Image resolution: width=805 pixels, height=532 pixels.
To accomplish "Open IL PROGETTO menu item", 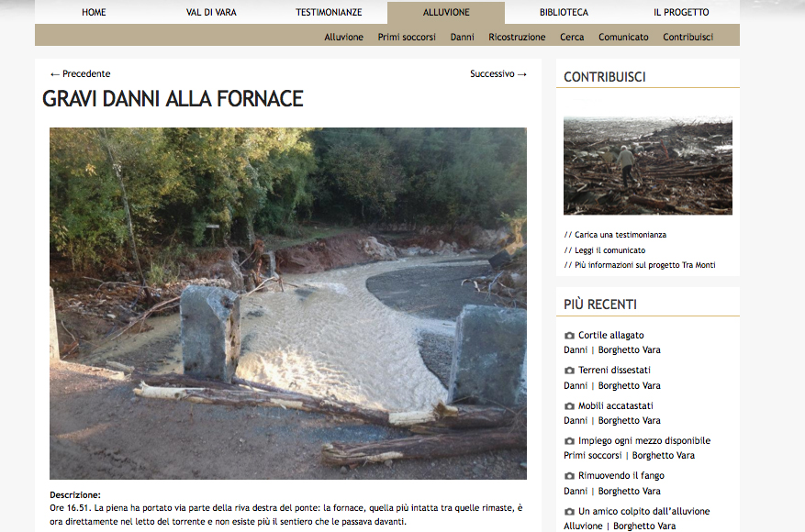I will click(x=681, y=12).
